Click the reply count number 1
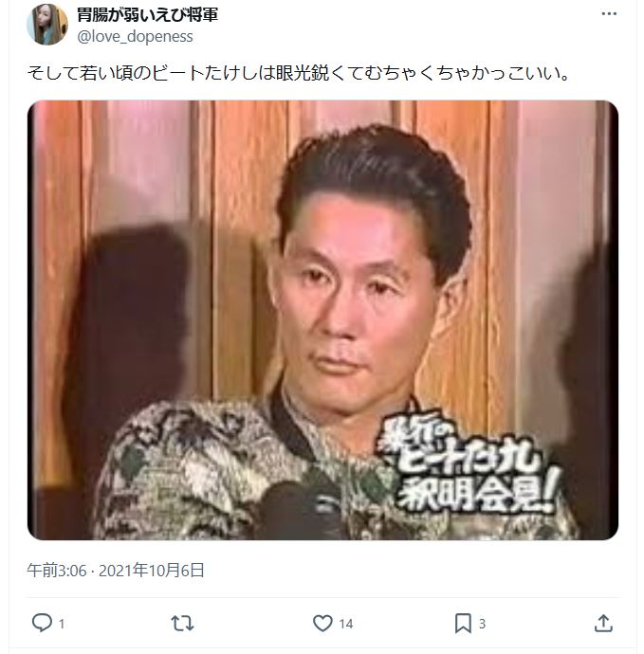Screen dimensions: 644x654 coord(62,624)
